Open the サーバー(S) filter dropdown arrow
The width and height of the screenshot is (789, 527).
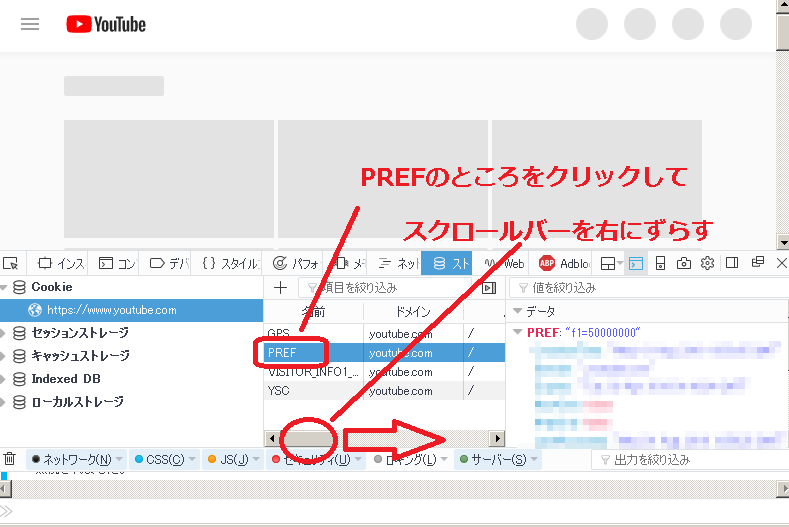[534, 459]
